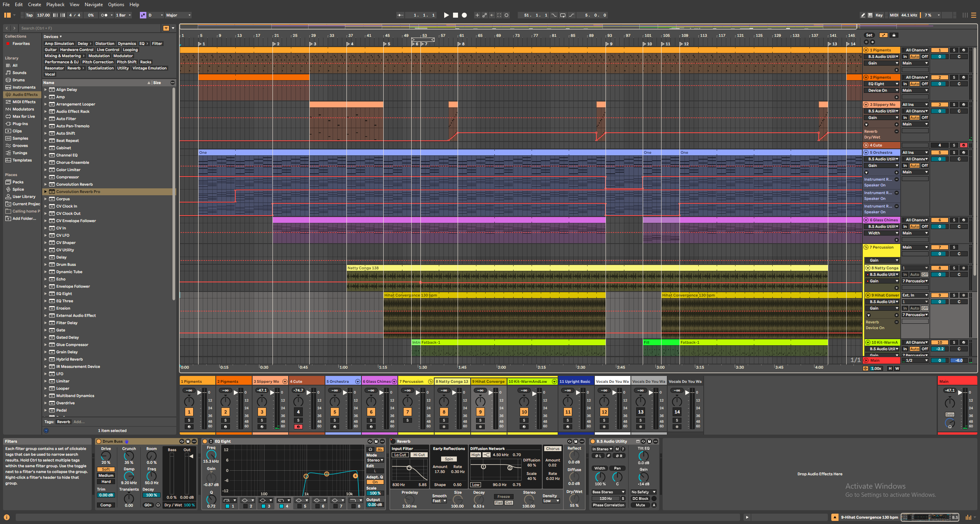Toggle Computer MIDI Keyboard icon
Screen dimensions: 980x524
870,15
